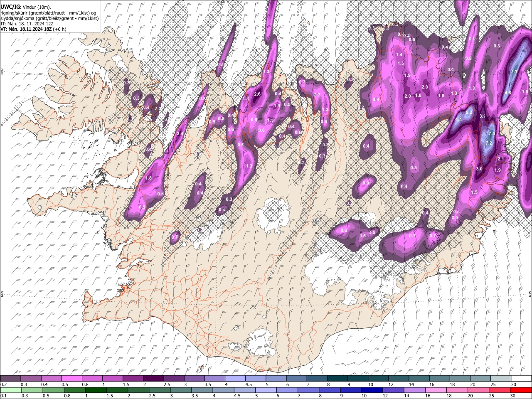Click the dark blue lower legend swatch labeled 10
This screenshot has height=399, width=532.
[x=372, y=390]
